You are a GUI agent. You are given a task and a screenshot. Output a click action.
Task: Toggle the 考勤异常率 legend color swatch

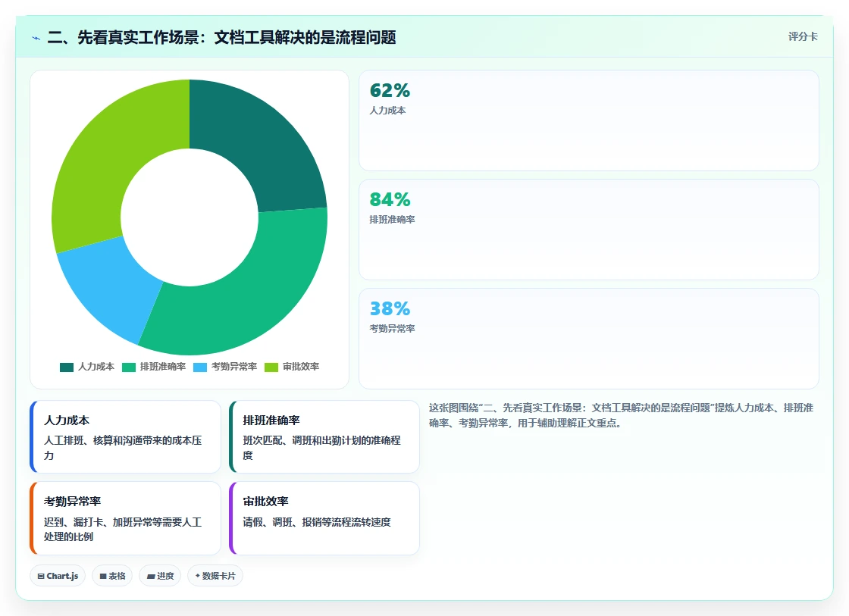tap(200, 367)
